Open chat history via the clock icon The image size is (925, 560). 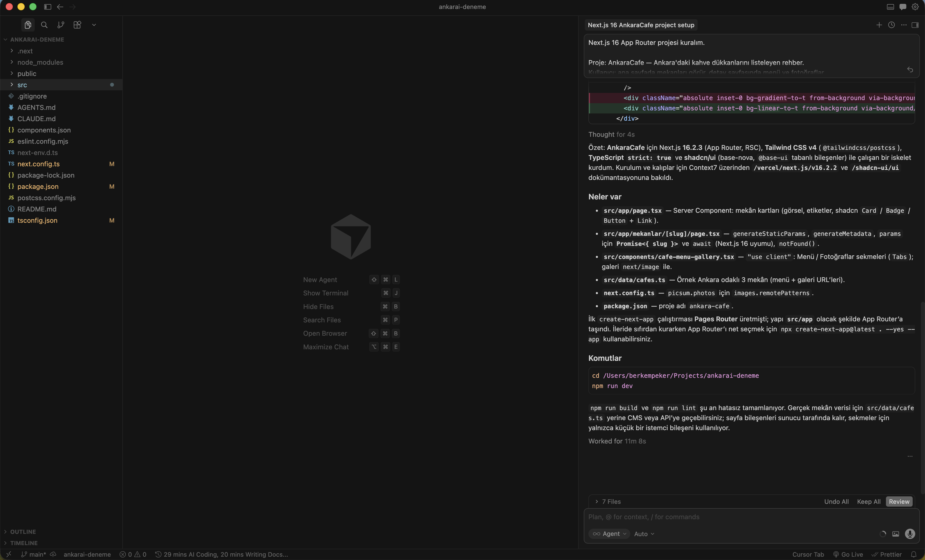point(892,25)
